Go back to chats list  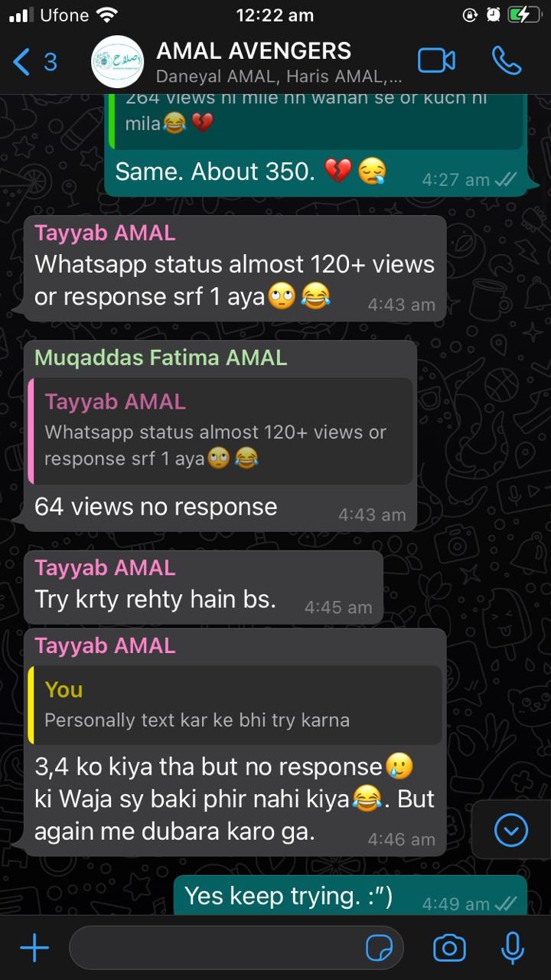tap(22, 61)
